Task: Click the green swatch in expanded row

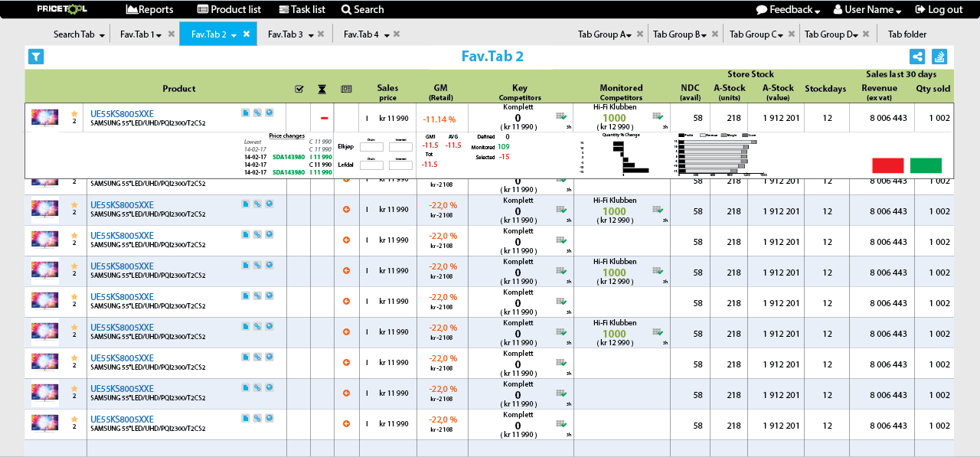Action: tap(926, 165)
